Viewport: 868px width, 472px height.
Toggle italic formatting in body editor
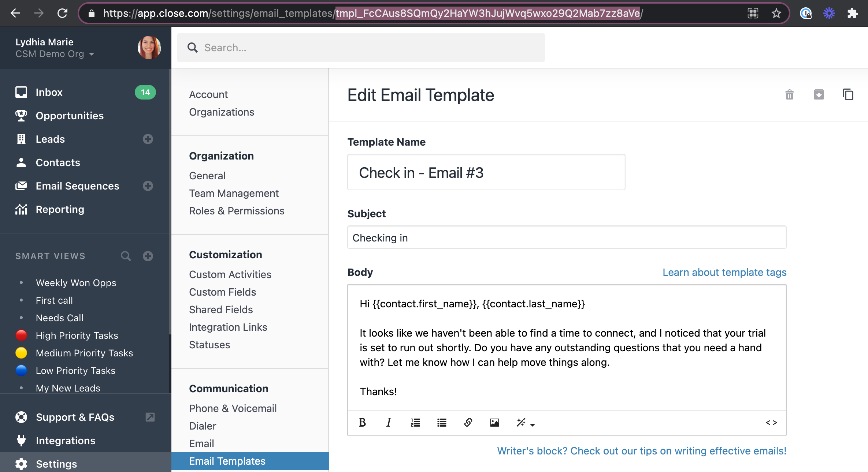pyautogui.click(x=389, y=423)
